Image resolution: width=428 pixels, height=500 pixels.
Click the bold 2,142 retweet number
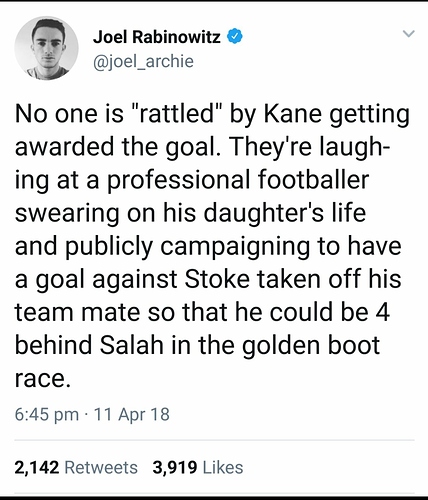37,467
